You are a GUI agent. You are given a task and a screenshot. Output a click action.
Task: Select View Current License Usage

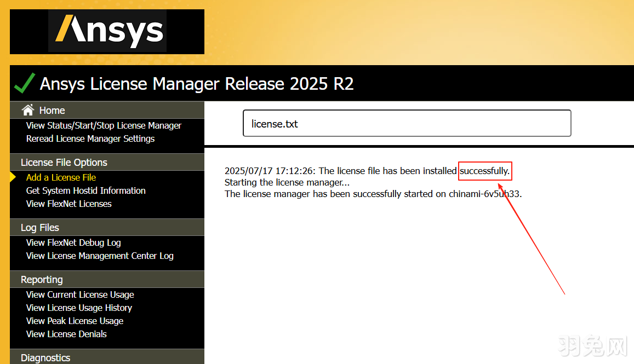click(80, 294)
